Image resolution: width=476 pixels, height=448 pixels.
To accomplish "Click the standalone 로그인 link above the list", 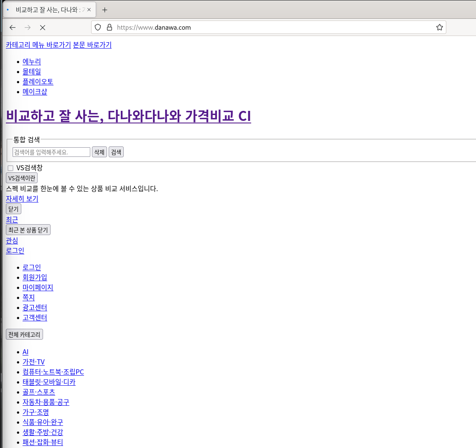I will [x=15, y=251].
